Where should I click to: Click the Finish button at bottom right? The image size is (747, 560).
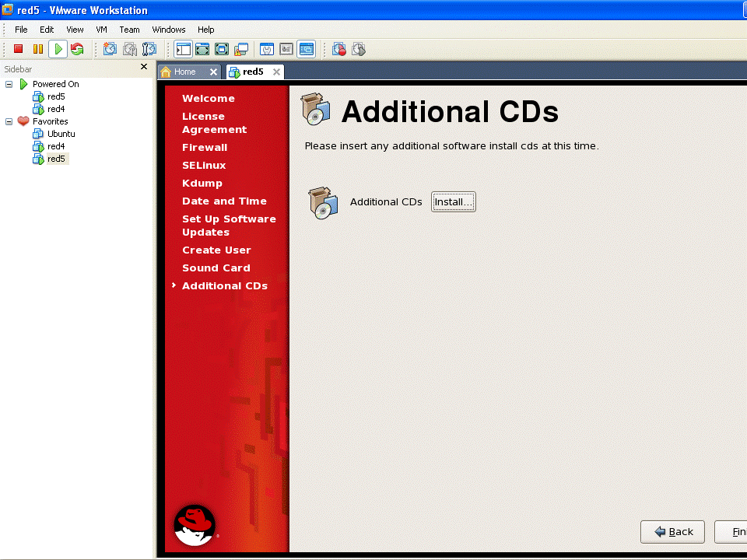point(731,532)
